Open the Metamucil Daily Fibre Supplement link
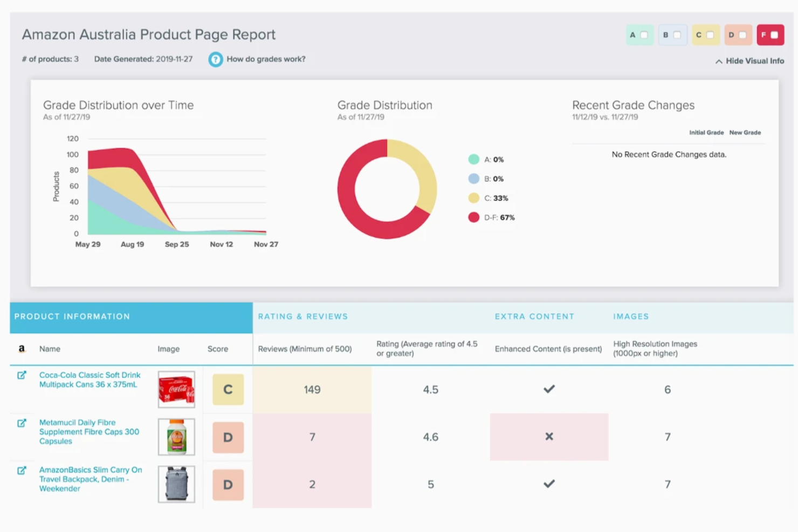 (88, 432)
